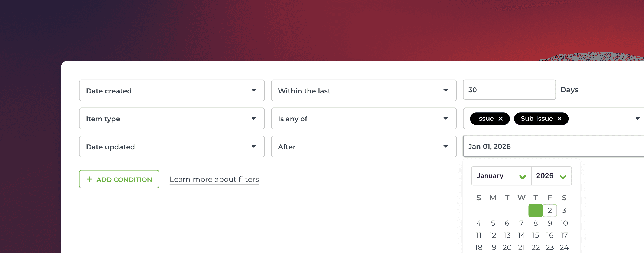Open the Learn more about filters link
Image resolution: width=644 pixels, height=253 pixels.
point(214,179)
